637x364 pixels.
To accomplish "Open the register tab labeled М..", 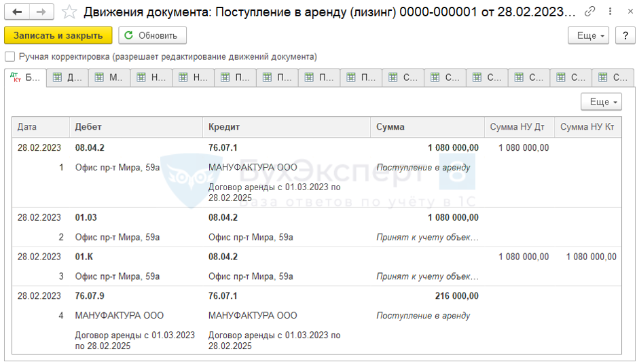I will point(109,78).
